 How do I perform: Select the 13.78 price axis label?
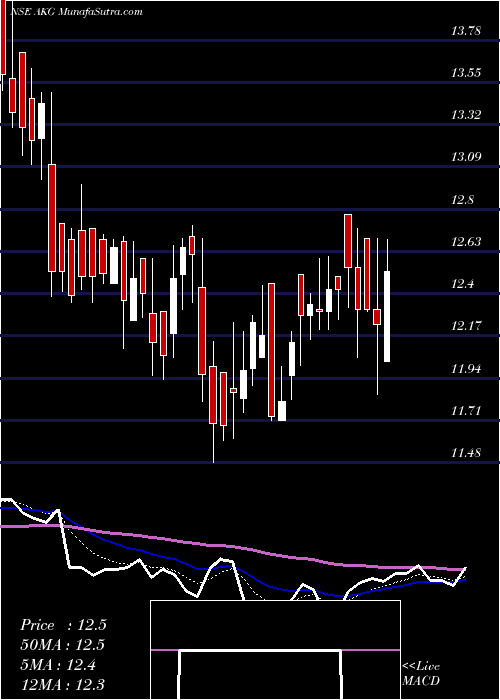pos(466,31)
